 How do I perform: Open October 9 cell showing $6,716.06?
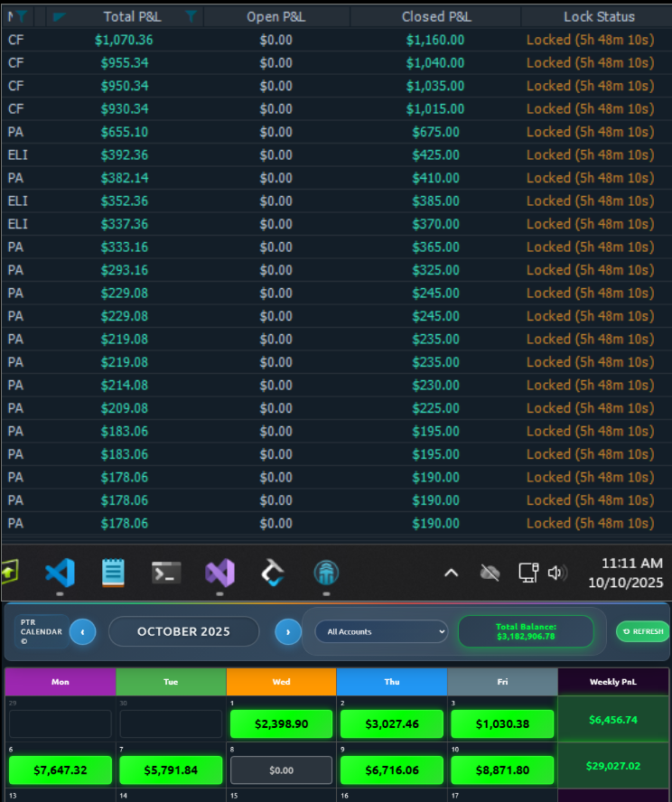click(392, 769)
